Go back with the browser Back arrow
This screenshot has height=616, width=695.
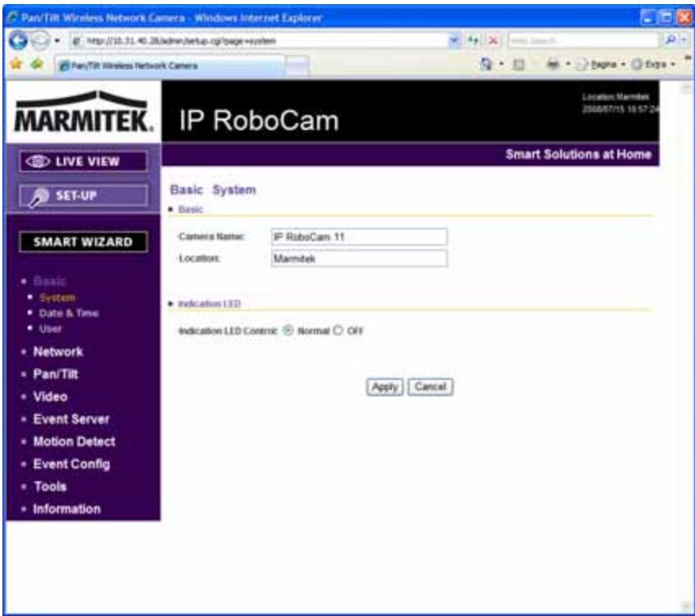pyautogui.click(x=18, y=41)
